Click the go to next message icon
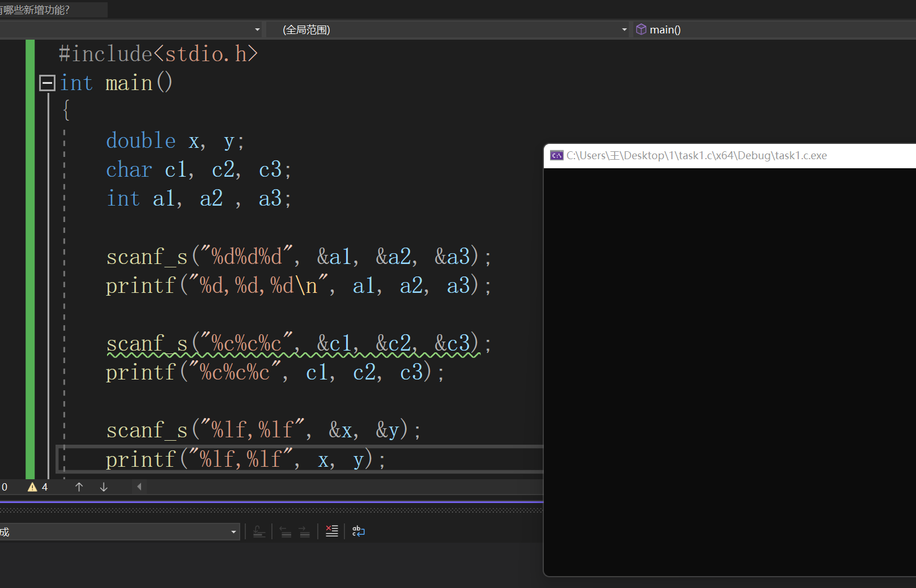 (x=305, y=531)
